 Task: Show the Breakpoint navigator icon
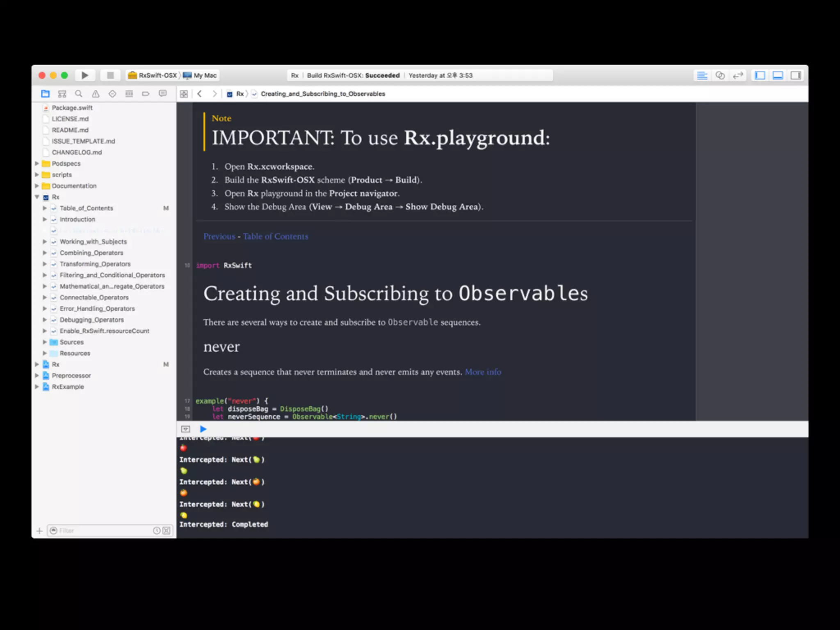point(146,94)
